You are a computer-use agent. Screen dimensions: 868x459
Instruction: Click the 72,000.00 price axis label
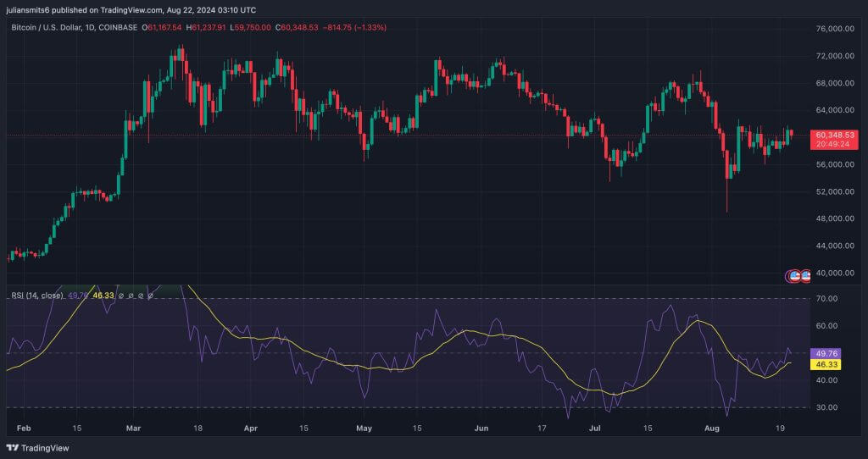(x=835, y=56)
